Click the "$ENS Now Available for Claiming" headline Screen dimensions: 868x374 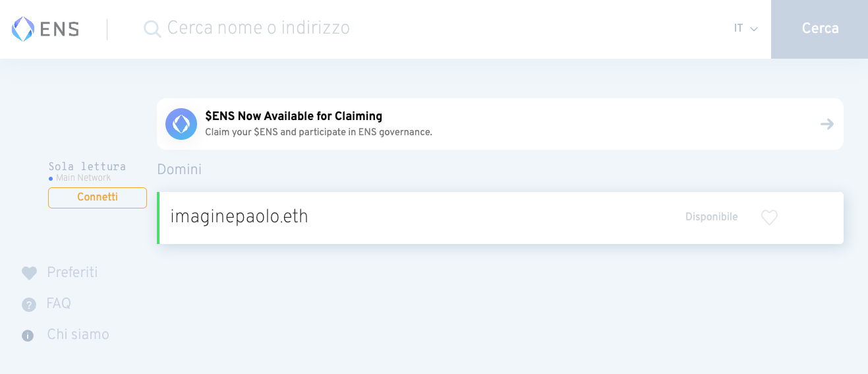pyautogui.click(x=293, y=116)
